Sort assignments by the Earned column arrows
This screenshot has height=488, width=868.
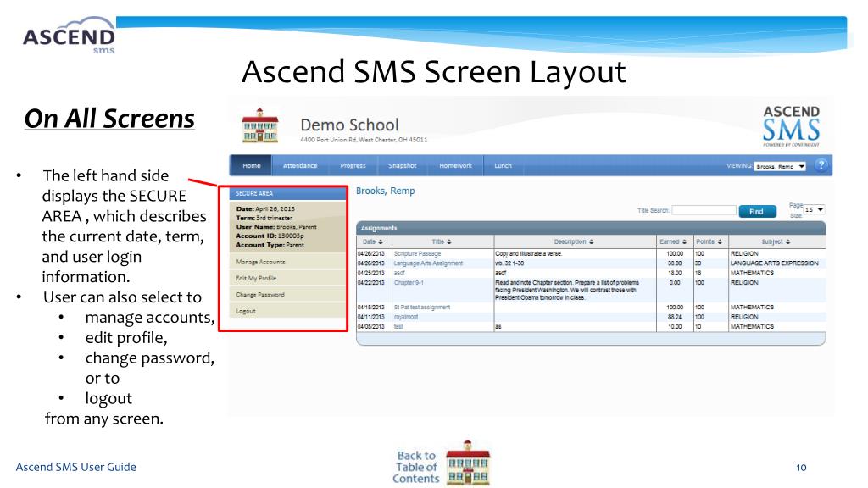pos(684,241)
